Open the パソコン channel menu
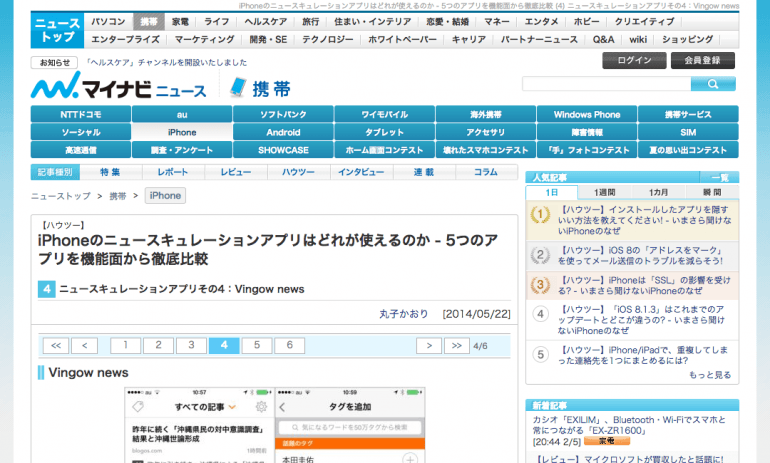The image size is (770, 463). 108,22
